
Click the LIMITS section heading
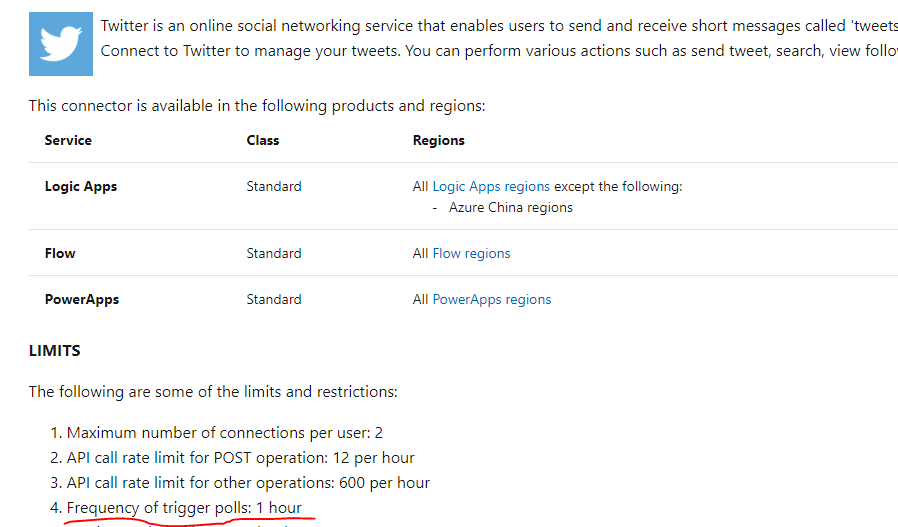54,351
